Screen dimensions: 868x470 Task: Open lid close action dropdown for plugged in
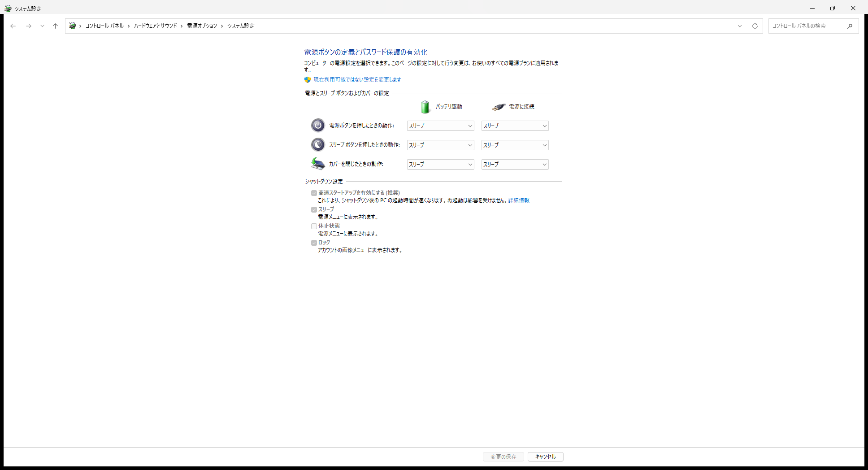515,165
